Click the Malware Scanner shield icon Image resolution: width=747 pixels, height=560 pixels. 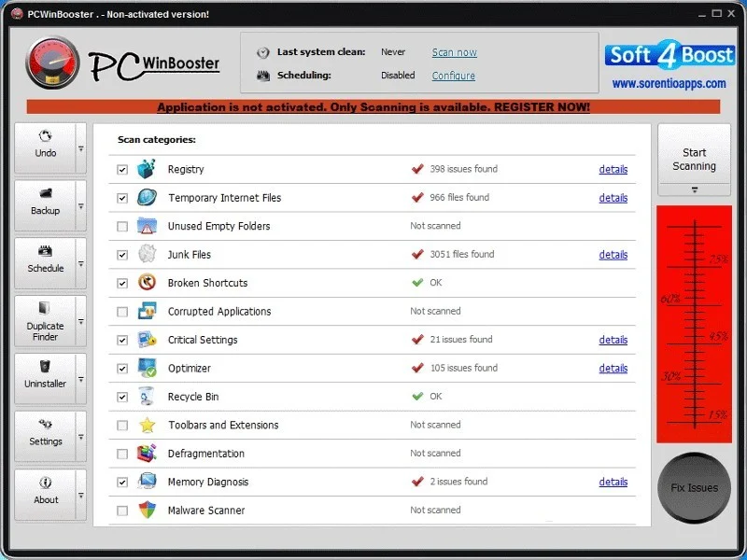(147, 510)
